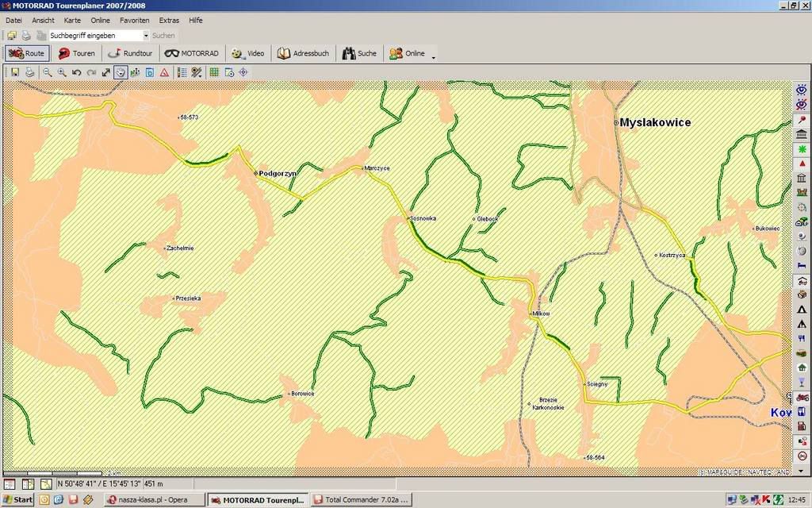Click the third status bar map icon
The height and width of the screenshot is (508, 812).
click(x=46, y=484)
